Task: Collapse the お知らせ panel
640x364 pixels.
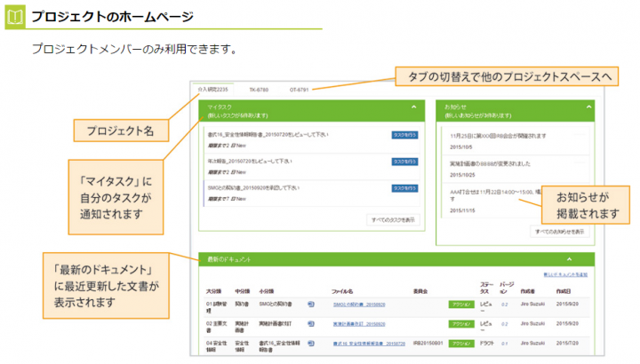Action: pyautogui.click(x=588, y=107)
